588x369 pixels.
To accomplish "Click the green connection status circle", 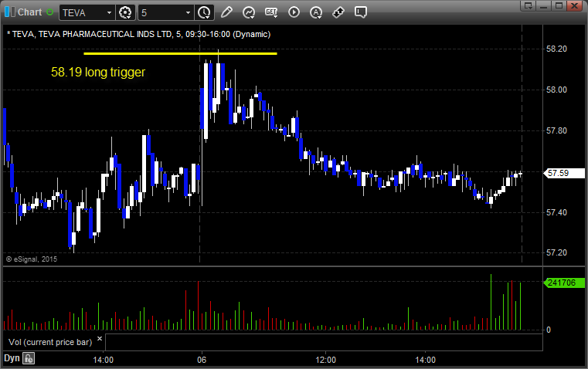I will tap(49, 12).
